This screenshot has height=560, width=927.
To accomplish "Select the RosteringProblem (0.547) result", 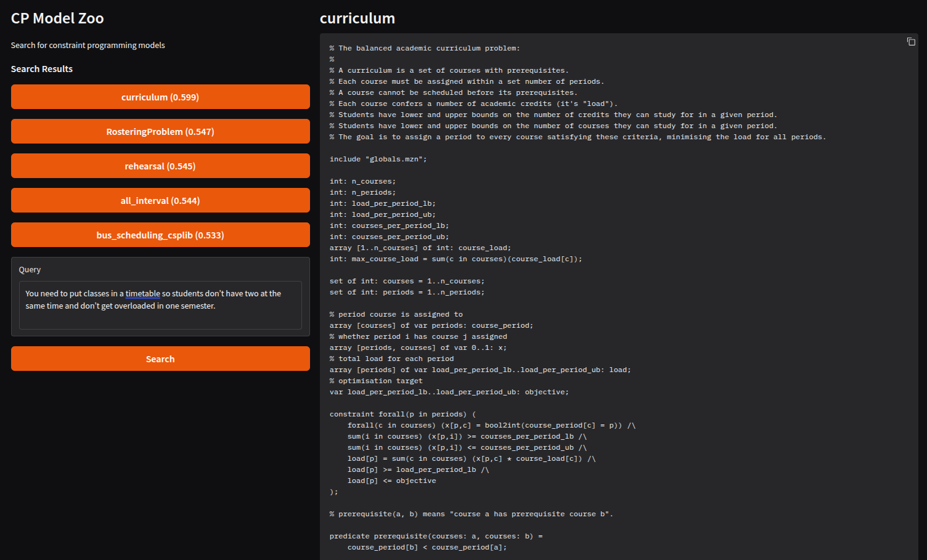I will point(160,132).
